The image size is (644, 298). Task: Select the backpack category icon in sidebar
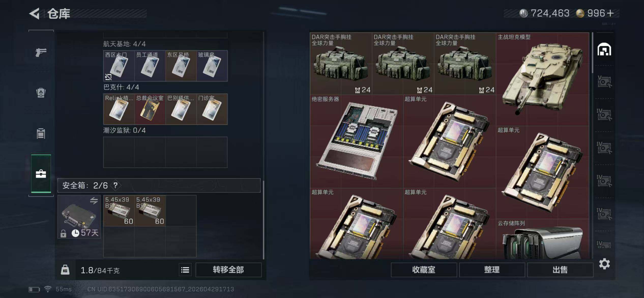41,93
